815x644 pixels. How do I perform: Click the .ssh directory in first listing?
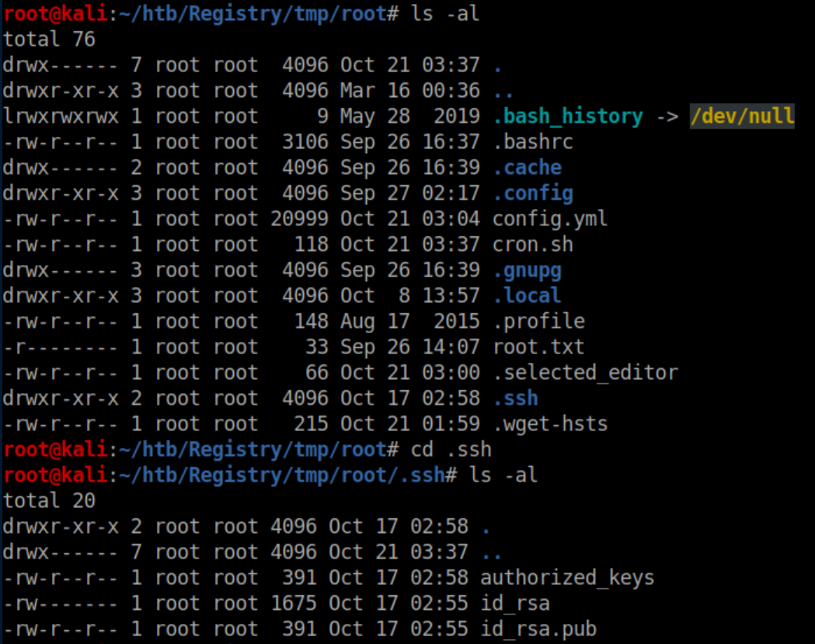(515, 399)
